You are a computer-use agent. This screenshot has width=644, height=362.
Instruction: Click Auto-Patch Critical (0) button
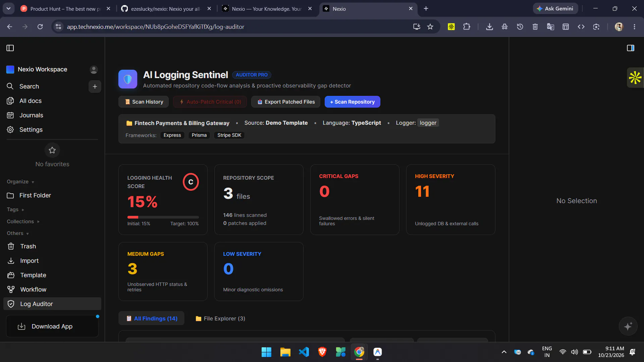pos(210,102)
